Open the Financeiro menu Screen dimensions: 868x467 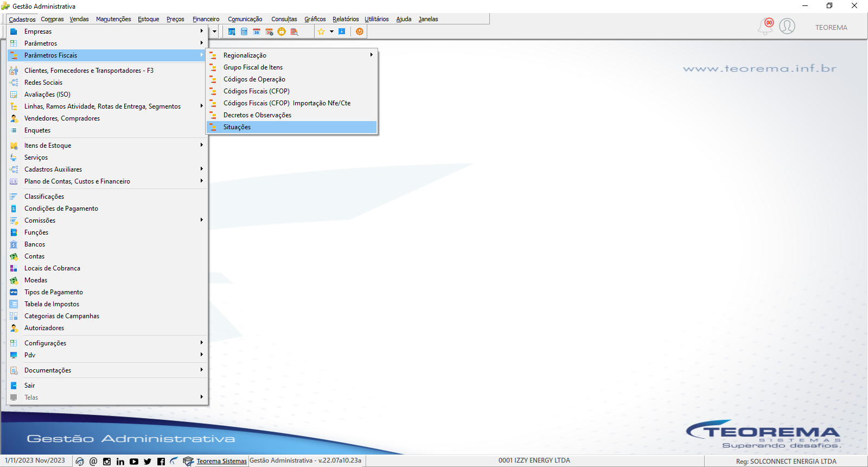206,19
